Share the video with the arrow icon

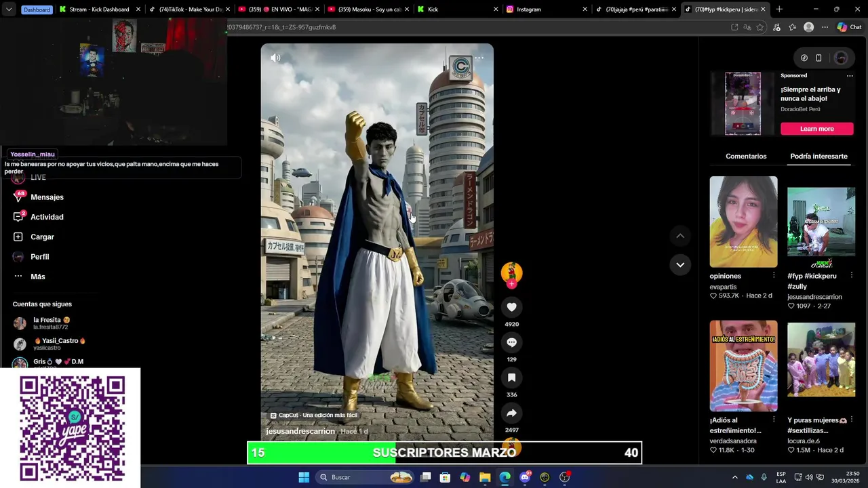point(511,413)
